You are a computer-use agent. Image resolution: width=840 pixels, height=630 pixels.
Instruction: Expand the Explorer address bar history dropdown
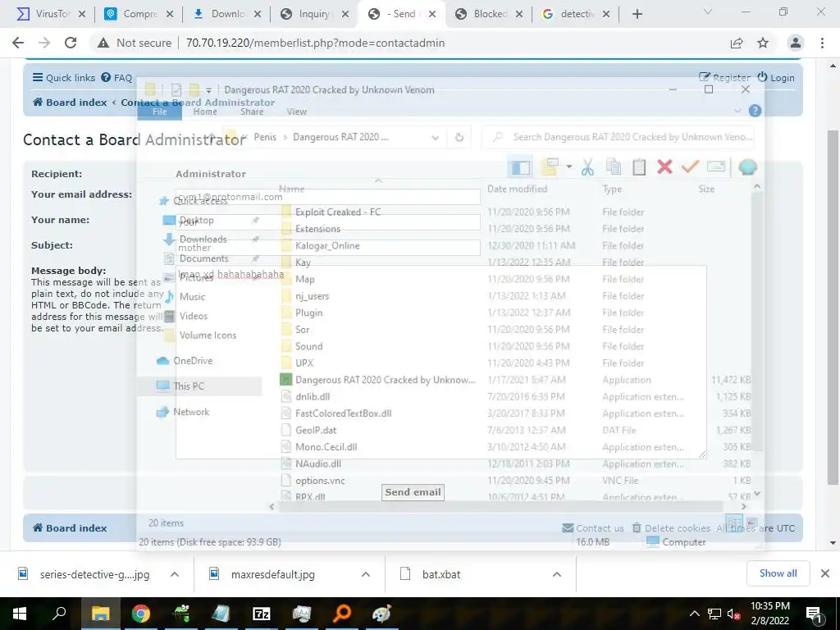[x=435, y=138]
